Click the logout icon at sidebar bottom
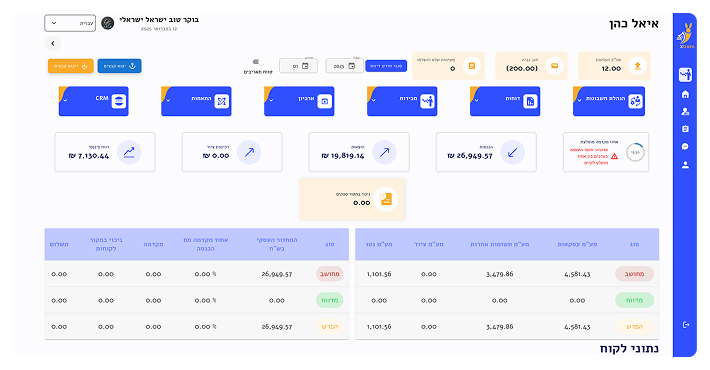This screenshot has height=370, width=710. click(x=686, y=325)
